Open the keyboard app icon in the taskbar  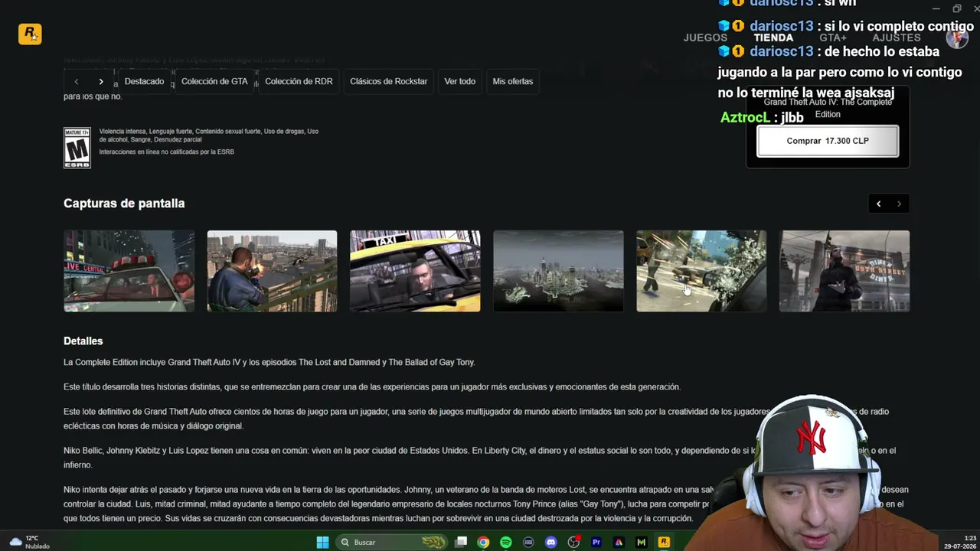528,543
